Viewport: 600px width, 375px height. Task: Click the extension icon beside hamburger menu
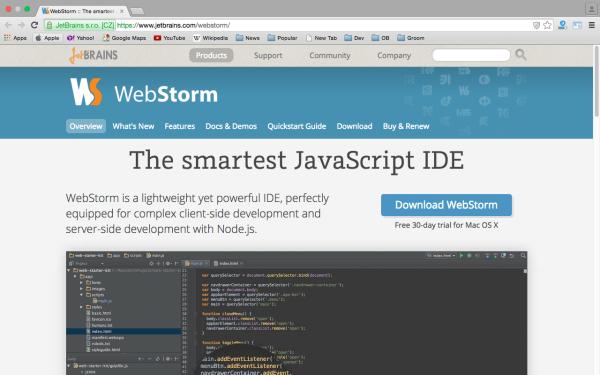click(x=577, y=25)
